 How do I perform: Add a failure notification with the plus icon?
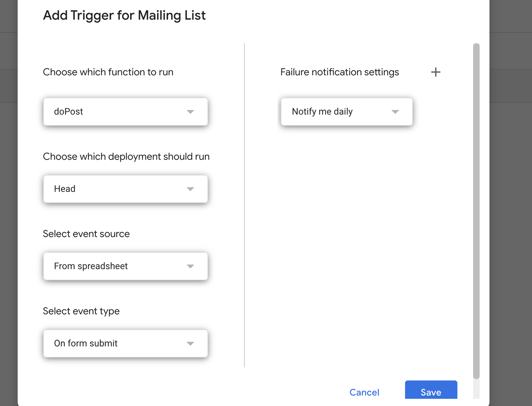435,72
